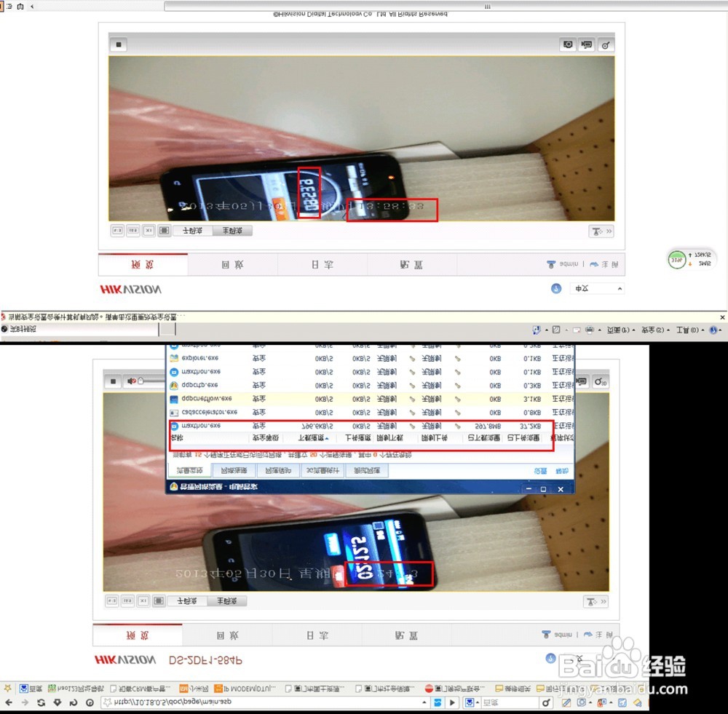Click capture snapshot icon in upper Hikvision toolbar
This screenshot has height=714, width=728.
[568, 44]
